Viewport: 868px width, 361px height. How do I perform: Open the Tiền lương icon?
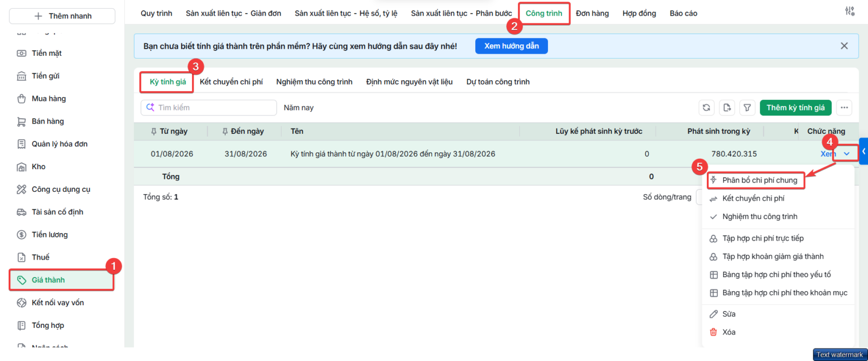click(22, 235)
